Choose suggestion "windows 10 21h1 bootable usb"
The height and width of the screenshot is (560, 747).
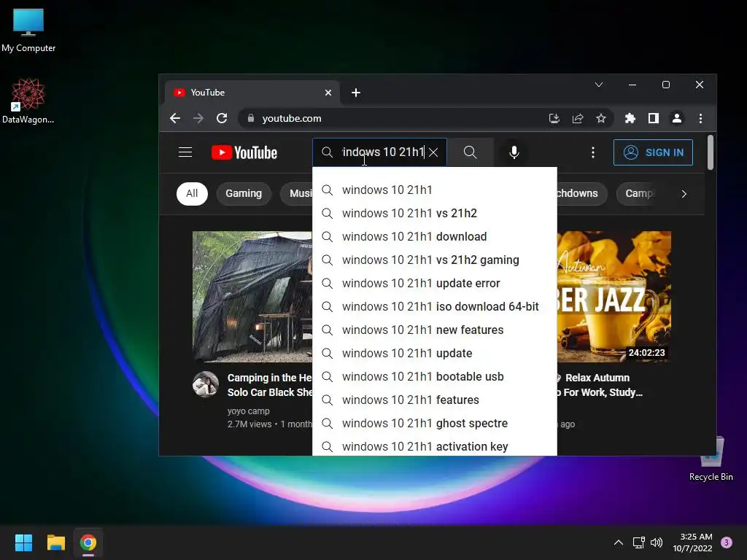click(x=435, y=377)
